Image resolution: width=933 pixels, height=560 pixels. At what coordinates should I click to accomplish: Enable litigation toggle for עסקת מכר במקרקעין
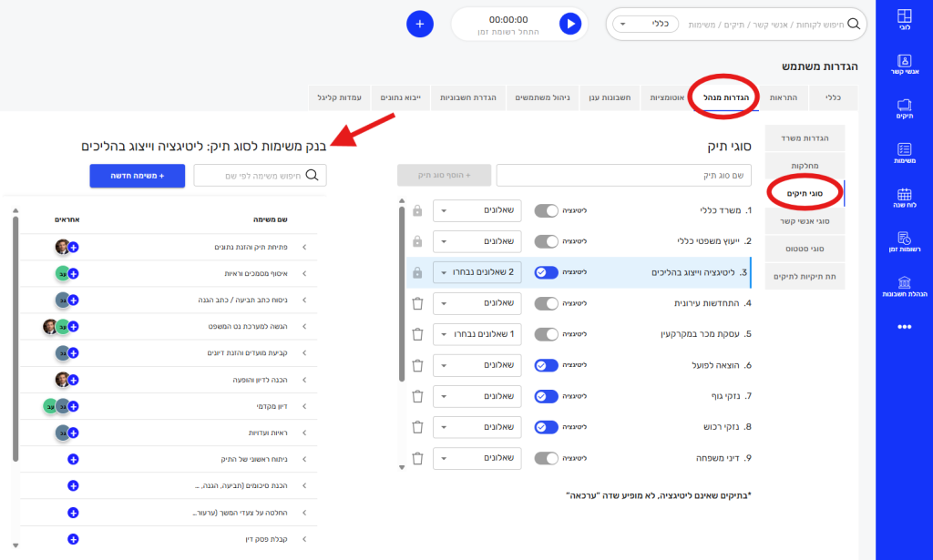546,334
